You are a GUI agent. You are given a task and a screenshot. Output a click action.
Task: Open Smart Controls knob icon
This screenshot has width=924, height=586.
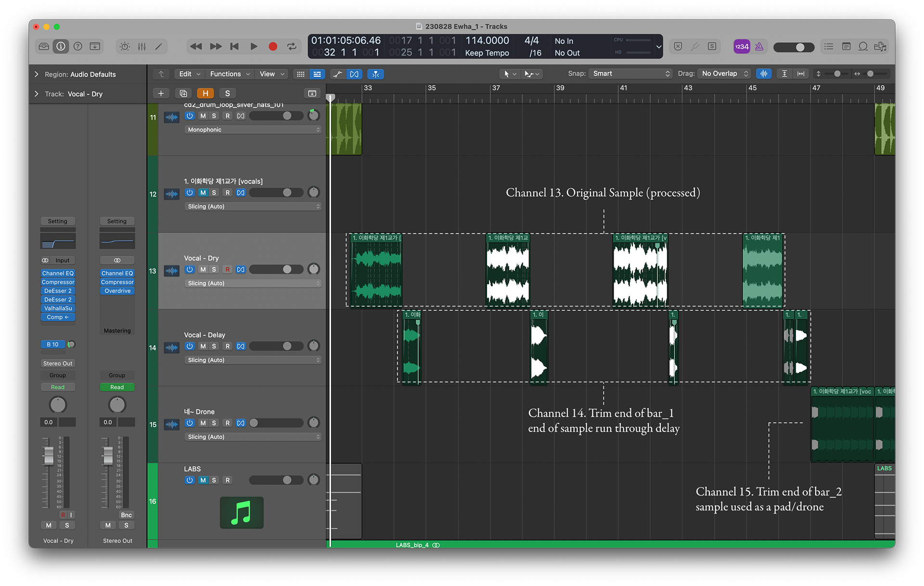125,47
